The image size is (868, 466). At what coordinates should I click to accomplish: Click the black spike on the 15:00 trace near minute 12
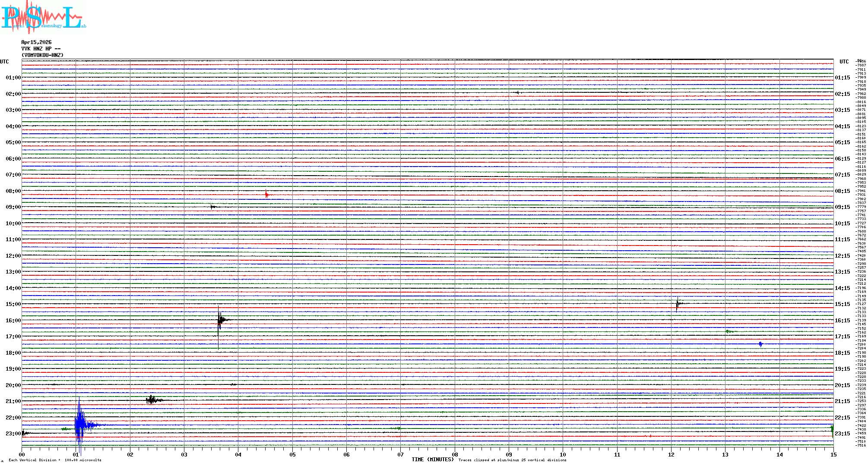[x=678, y=304]
